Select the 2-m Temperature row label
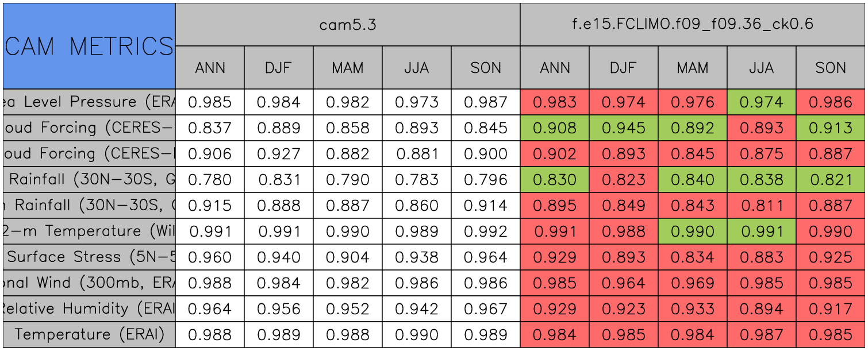 click(89, 232)
